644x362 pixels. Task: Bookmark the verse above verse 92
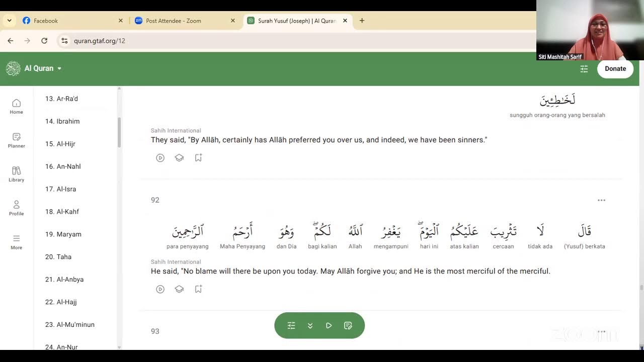tap(198, 158)
